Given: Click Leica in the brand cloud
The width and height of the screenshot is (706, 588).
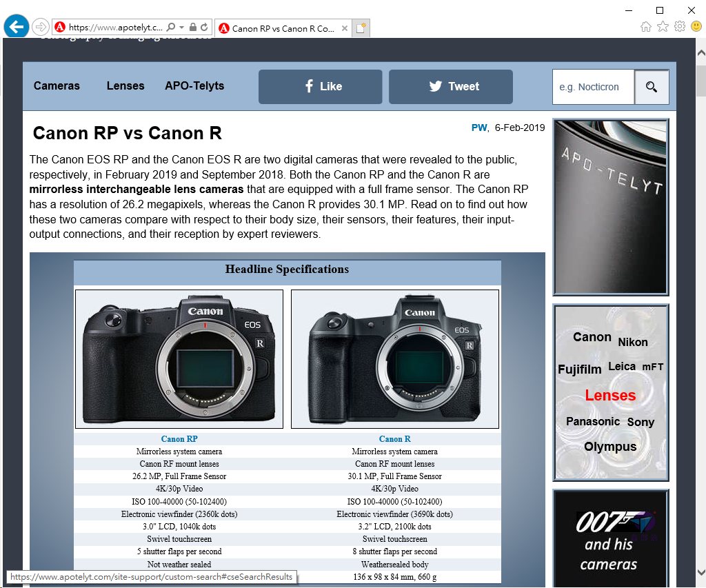Looking at the screenshot, I should (622, 367).
